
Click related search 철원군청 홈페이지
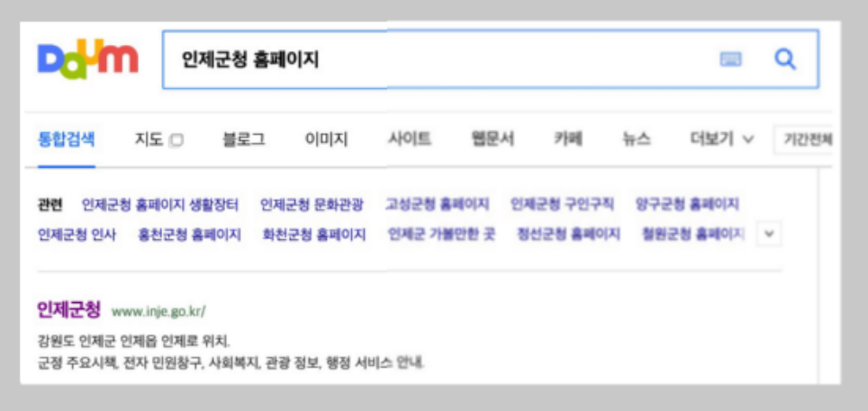pos(693,235)
